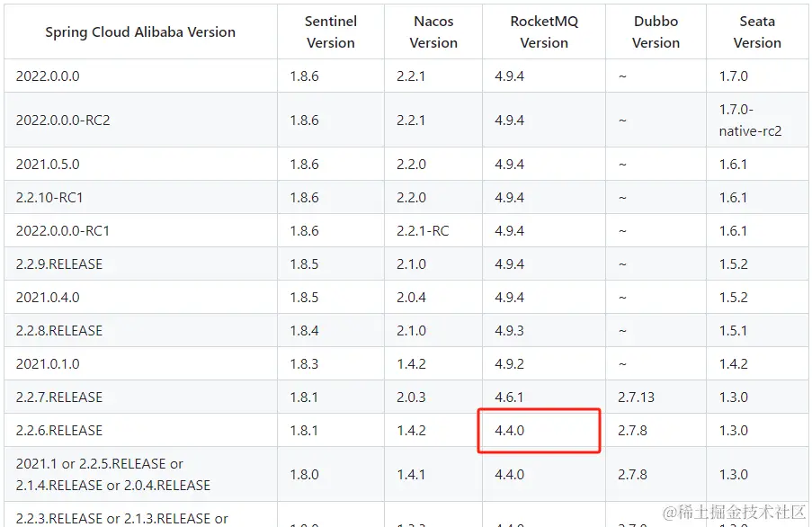The image size is (812, 527).
Task: Click Nacos 2.1.0 in 2.2.8.RELEASE row
Action: 411,330
